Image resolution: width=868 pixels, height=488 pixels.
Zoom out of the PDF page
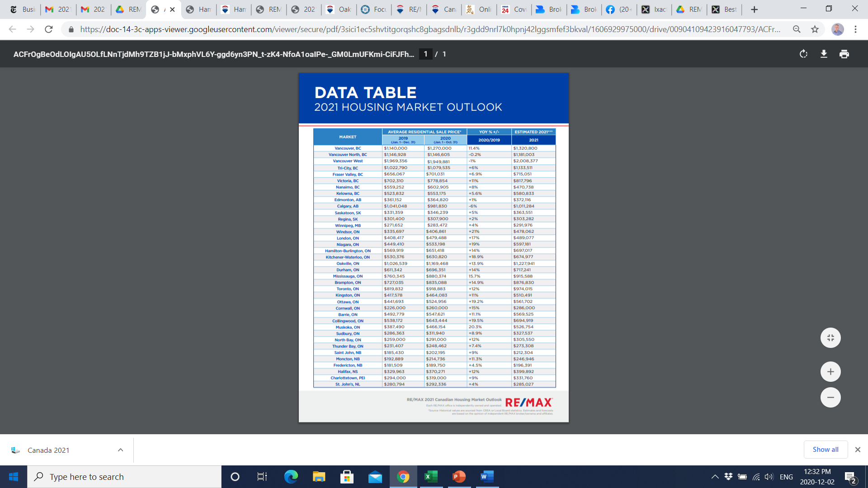(830, 398)
